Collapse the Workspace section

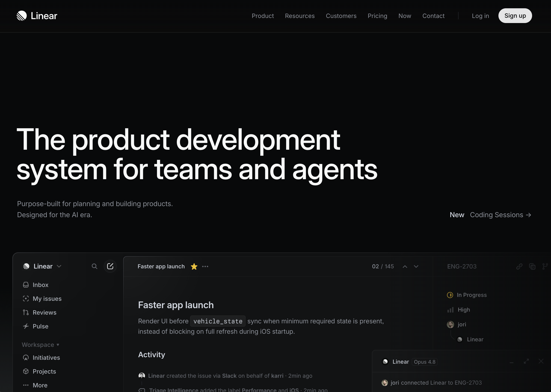click(40, 345)
